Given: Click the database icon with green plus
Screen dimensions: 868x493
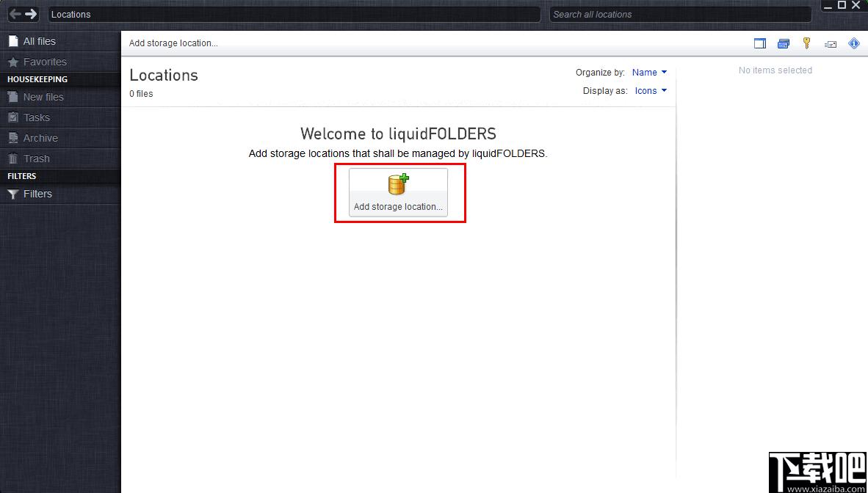Looking at the screenshot, I should point(398,184).
